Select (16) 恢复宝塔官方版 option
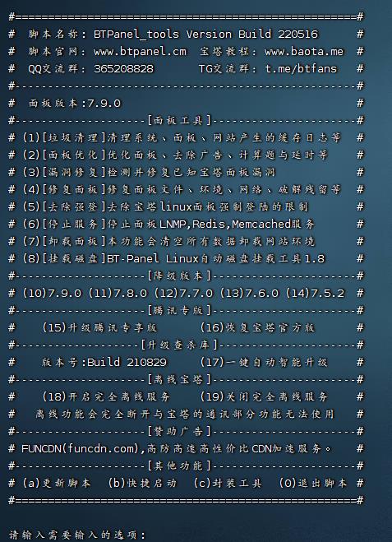Image resolution: width=392 pixels, height=542 pixels. pos(258,327)
